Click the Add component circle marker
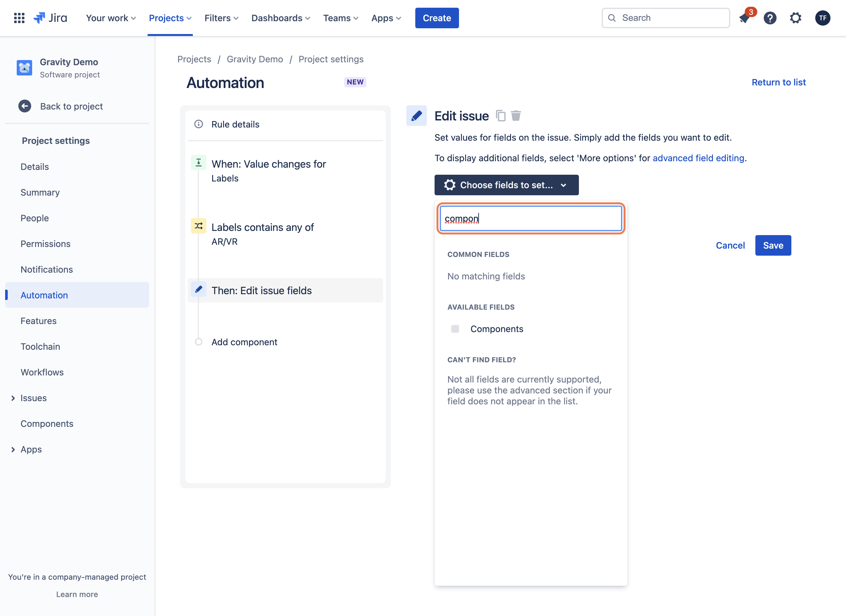Screen dimensions: 846x616 click(x=199, y=342)
